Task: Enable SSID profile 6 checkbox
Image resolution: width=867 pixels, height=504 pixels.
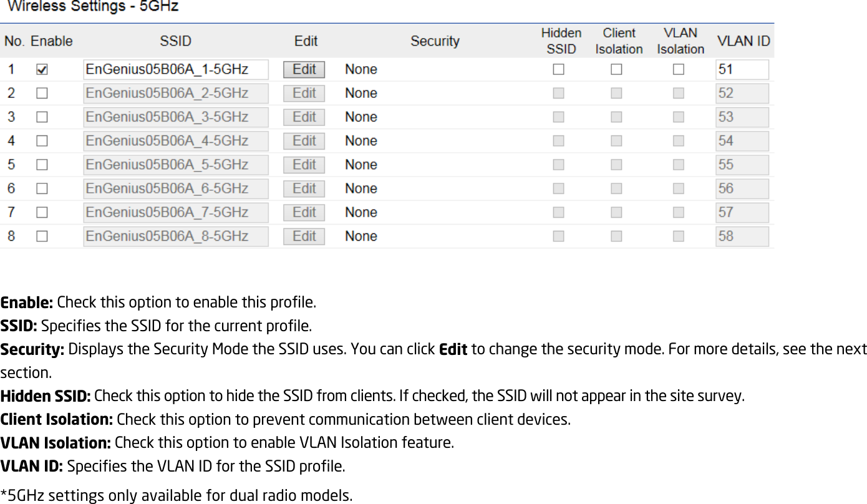Action: coord(42,189)
